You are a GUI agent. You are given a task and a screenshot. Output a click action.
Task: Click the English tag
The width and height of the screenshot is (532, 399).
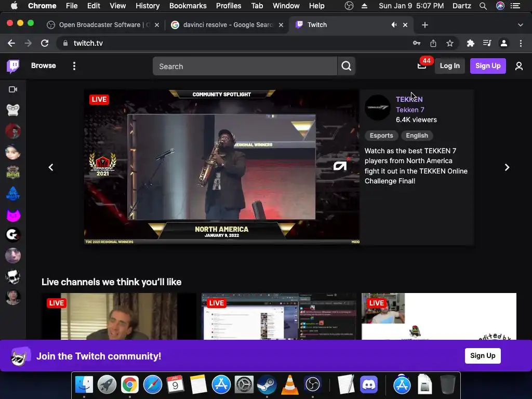tap(417, 136)
